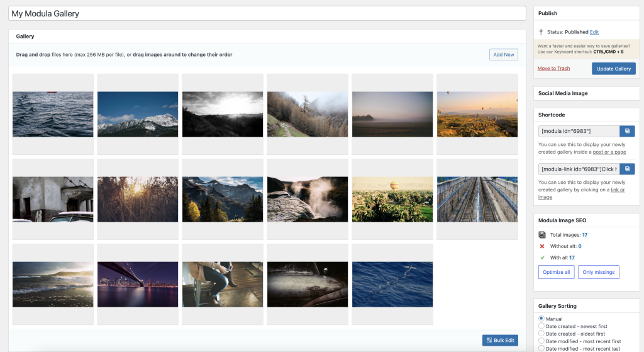Select the hot air balloon over palms thumbnail

[x=392, y=199]
